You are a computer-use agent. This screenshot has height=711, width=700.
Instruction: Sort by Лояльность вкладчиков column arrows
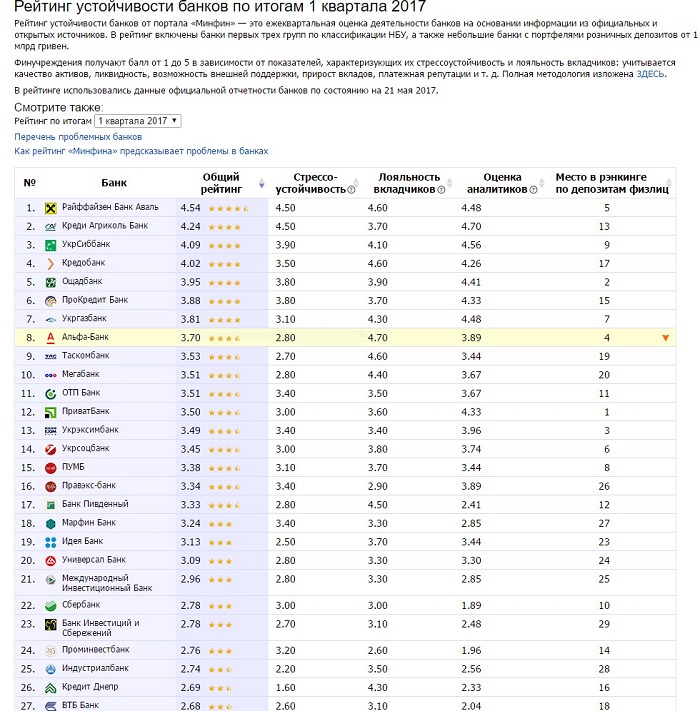point(450,183)
